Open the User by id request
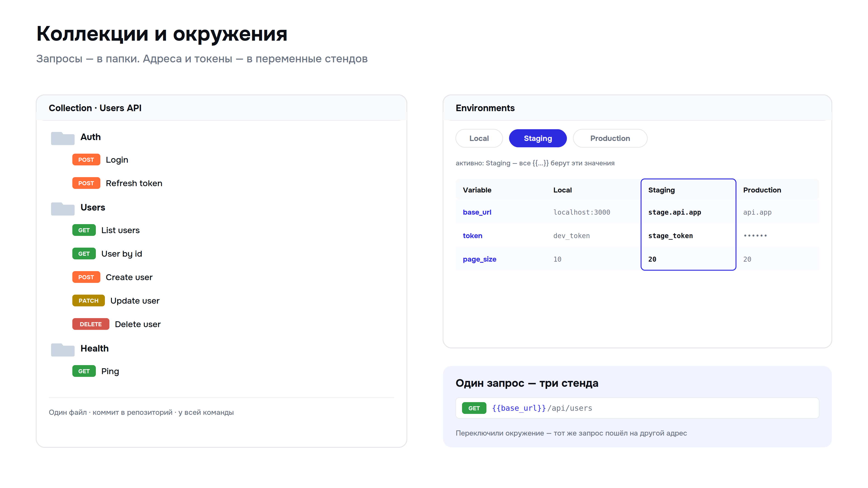 pyautogui.click(x=122, y=254)
